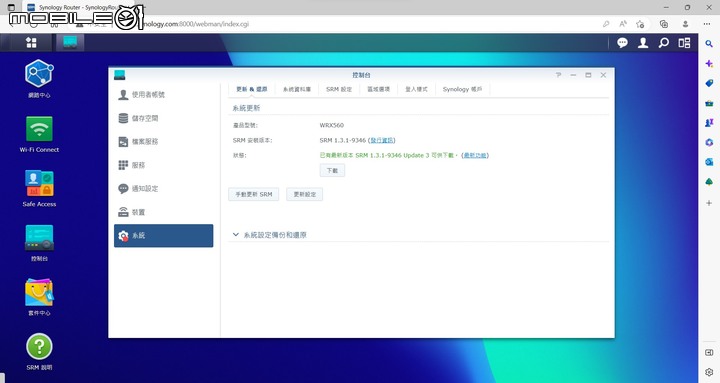The width and height of the screenshot is (720, 383).
Task: Add page to favorites star icon
Action: [640, 24]
